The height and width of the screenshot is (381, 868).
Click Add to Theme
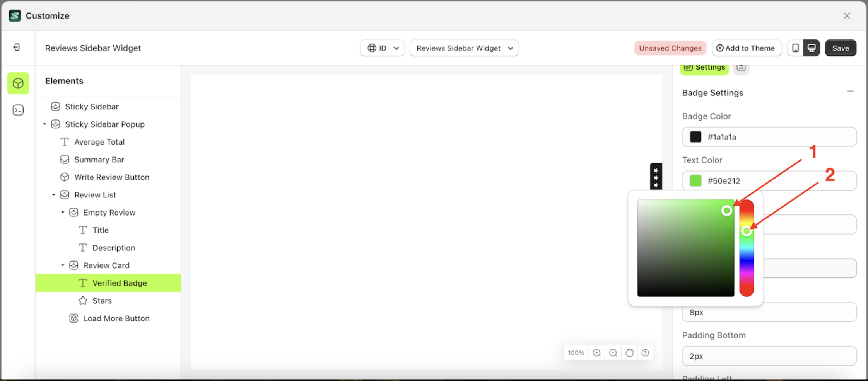point(747,48)
